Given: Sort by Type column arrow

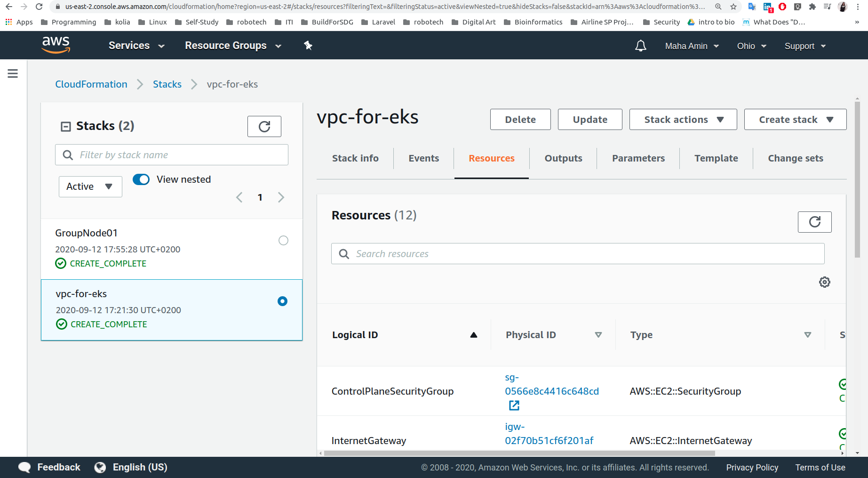Looking at the screenshot, I should pyautogui.click(x=808, y=335).
